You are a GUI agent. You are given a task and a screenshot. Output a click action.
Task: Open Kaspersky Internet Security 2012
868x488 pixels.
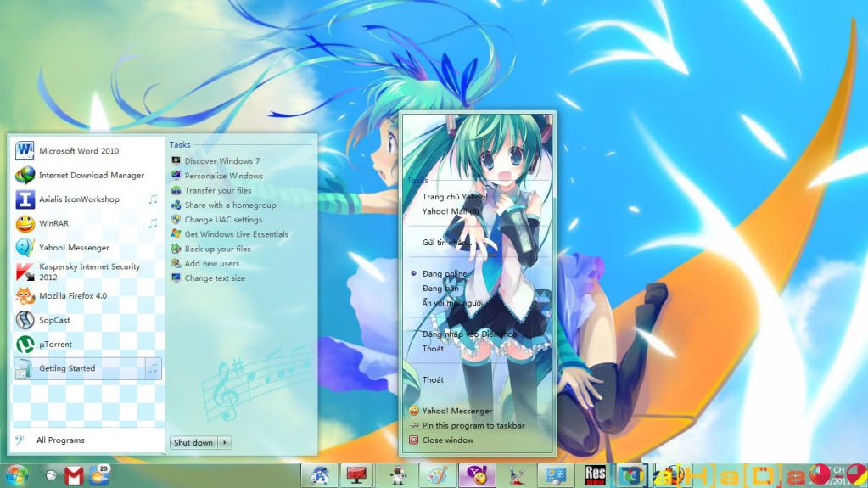(89, 272)
